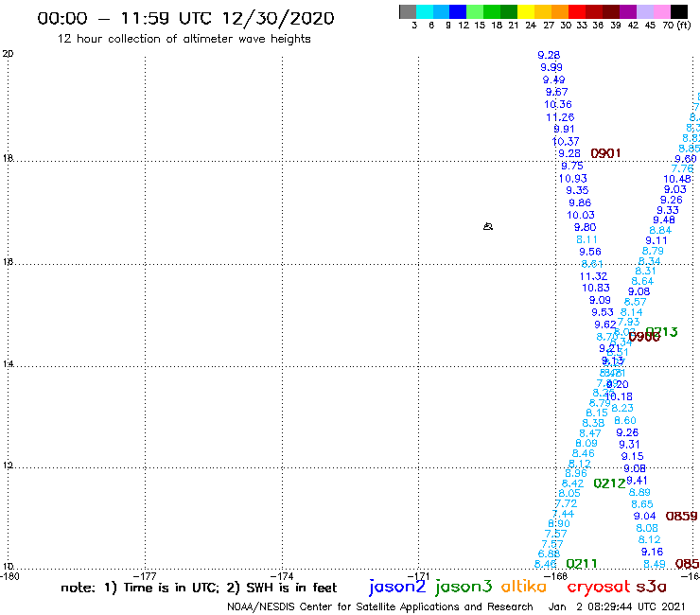Click the wave height value 7.72
The image size is (700, 615).
566,503
